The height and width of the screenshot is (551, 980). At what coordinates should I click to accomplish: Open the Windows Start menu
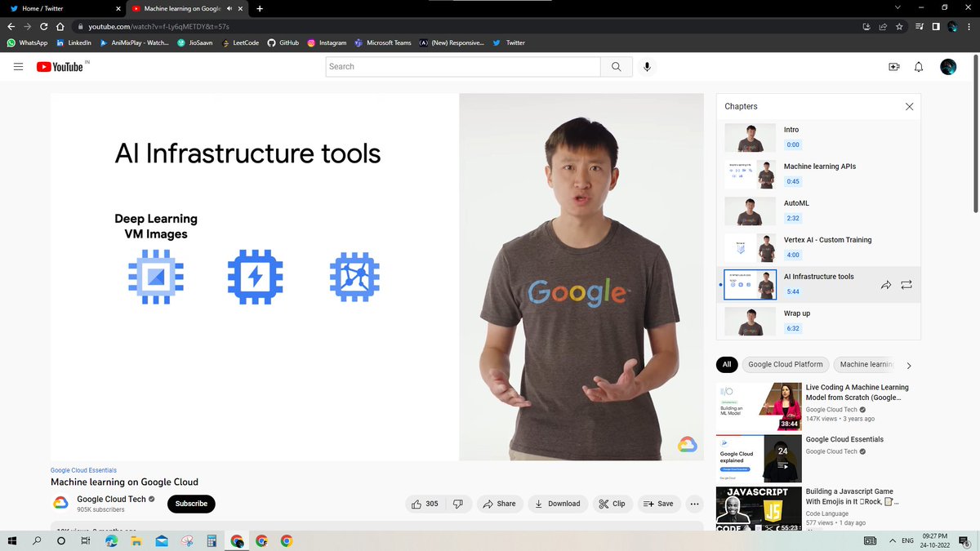[11, 540]
